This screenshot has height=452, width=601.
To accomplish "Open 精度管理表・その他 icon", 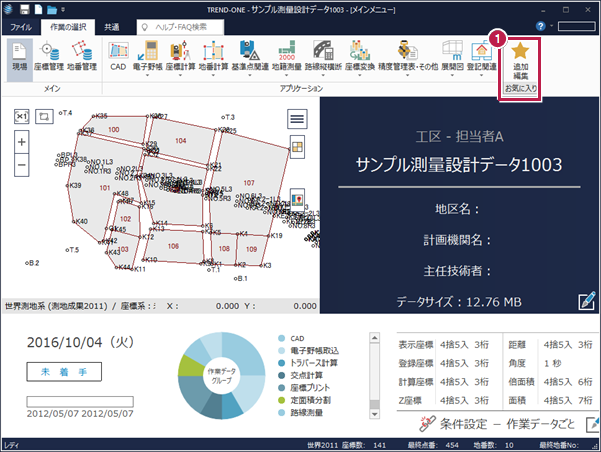I will point(408,56).
